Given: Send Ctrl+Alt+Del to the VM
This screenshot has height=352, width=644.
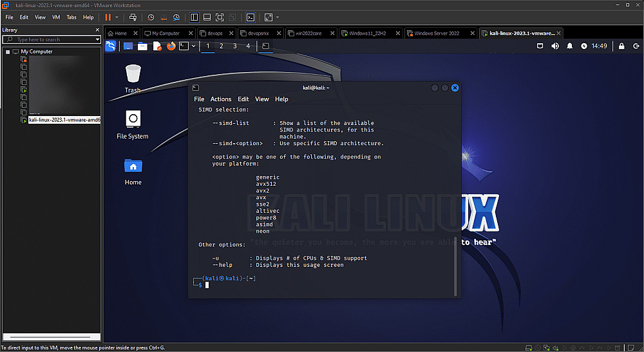Looking at the screenshot, I should [x=133, y=17].
